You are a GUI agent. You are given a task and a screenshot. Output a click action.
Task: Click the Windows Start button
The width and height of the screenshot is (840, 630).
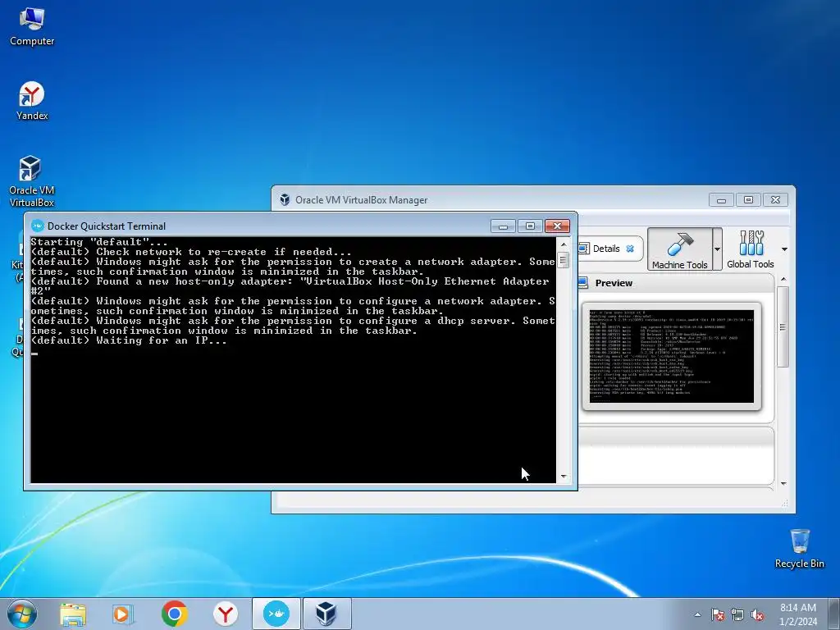22,614
